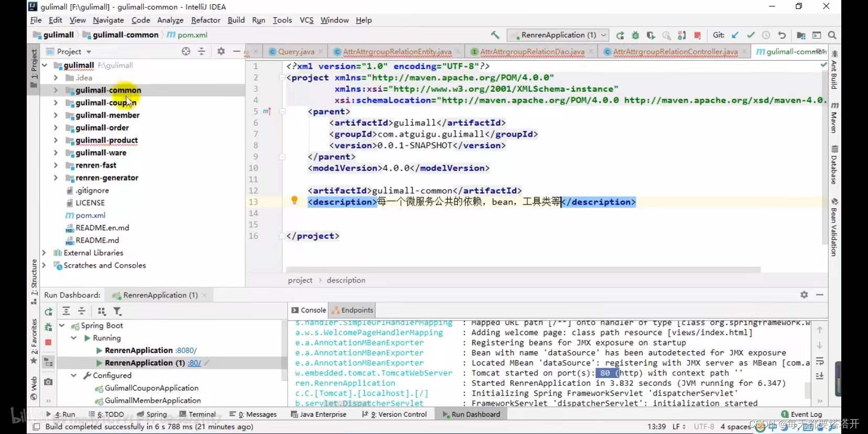Select GulimallCouponApplication in the dashboard
The image size is (868, 434).
pos(151,388)
